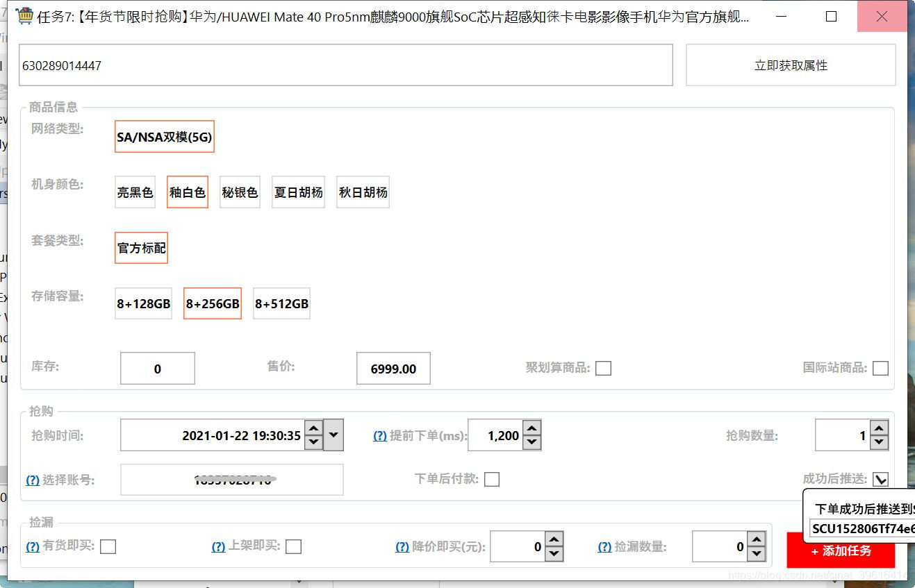The height and width of the screenshot is (588, 915).
Task: Select network type SA/NSA双模(5G)
Action: coord(165,137)
